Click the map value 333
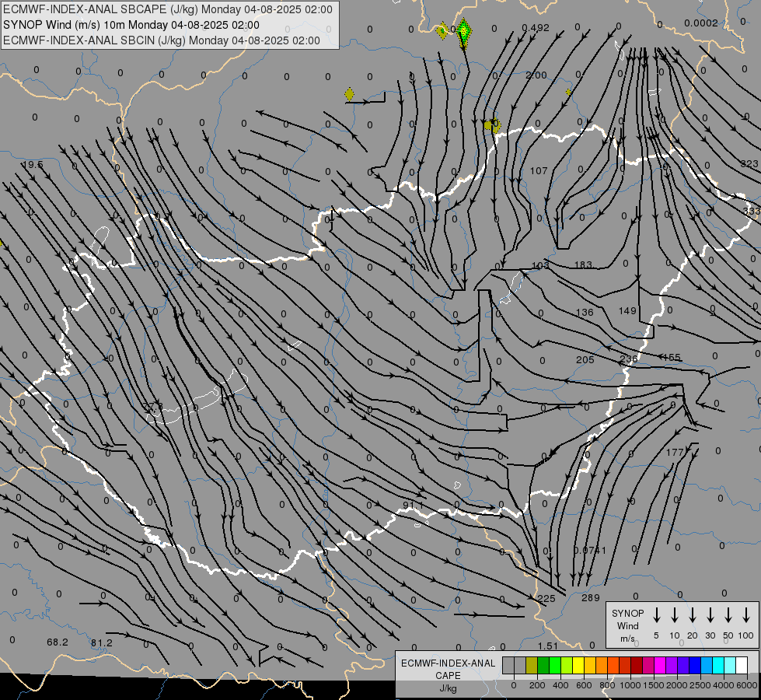The width and height of the screenshot is (761, 700). click(752, 212)
